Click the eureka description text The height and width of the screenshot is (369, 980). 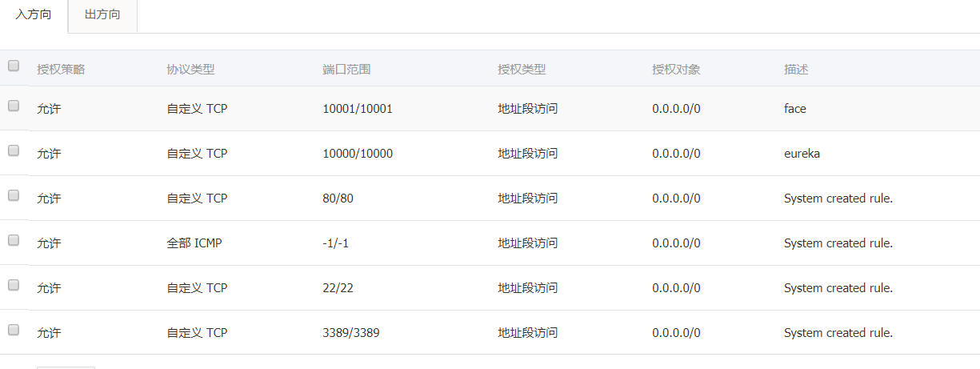tap(802, 154)
